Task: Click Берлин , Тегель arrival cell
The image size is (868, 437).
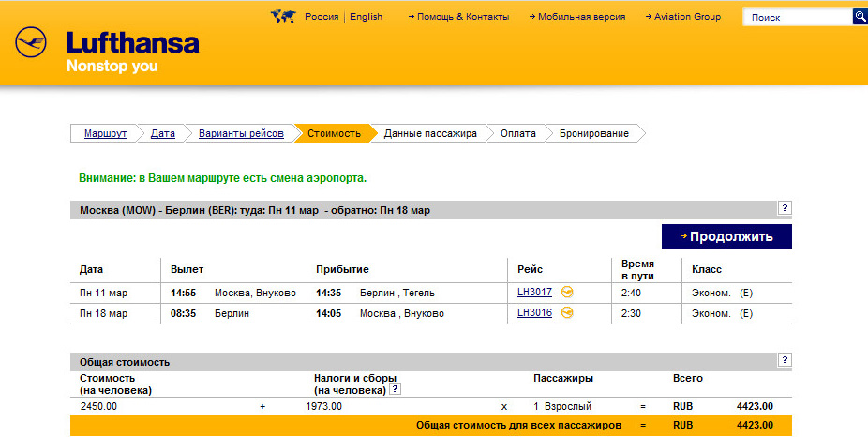Action: [x=397, y=293]
